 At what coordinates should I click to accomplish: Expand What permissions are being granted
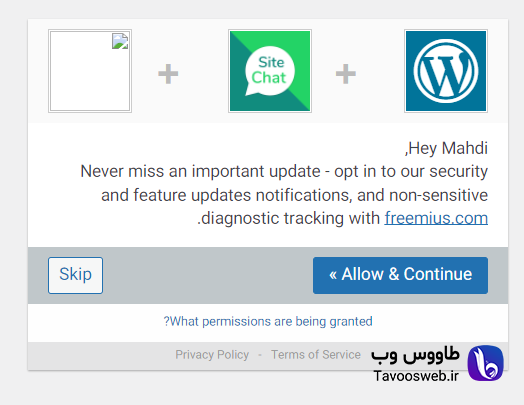pos(268,321)
